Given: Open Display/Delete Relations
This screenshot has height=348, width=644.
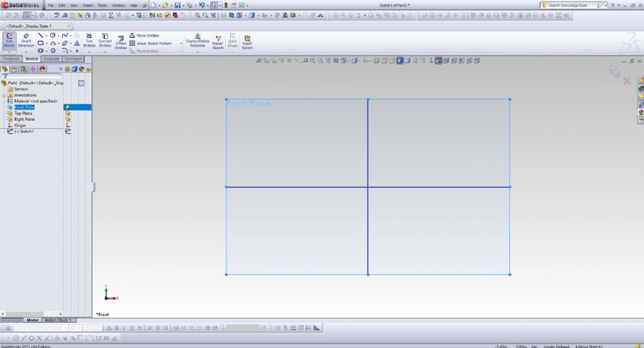Looking at the screenshot, I should tap(197, 41).
